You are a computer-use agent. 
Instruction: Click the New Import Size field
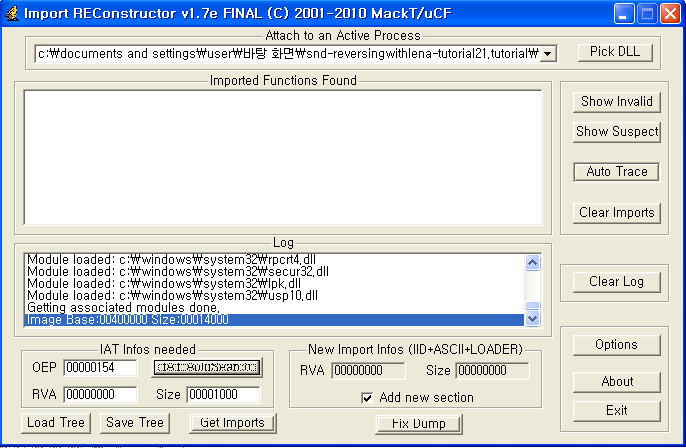(492, 371)
